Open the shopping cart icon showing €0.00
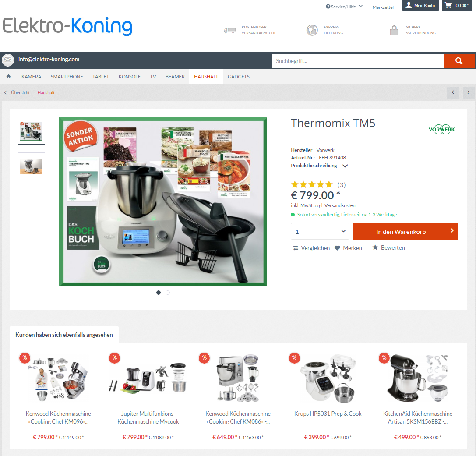Image resolution: width=476 pixels, height=456 pixels. coord(448,5)
